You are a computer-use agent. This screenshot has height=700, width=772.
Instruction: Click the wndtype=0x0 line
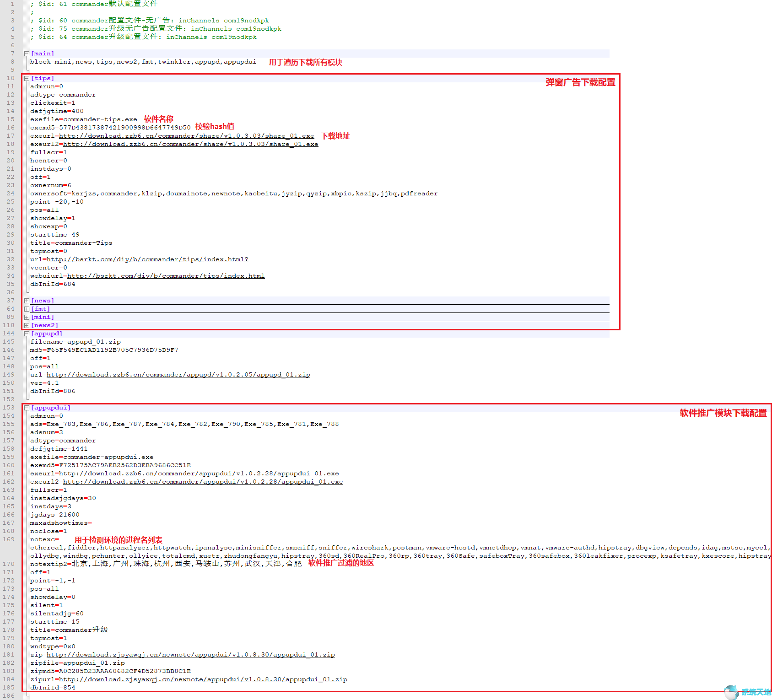(53, 646)
